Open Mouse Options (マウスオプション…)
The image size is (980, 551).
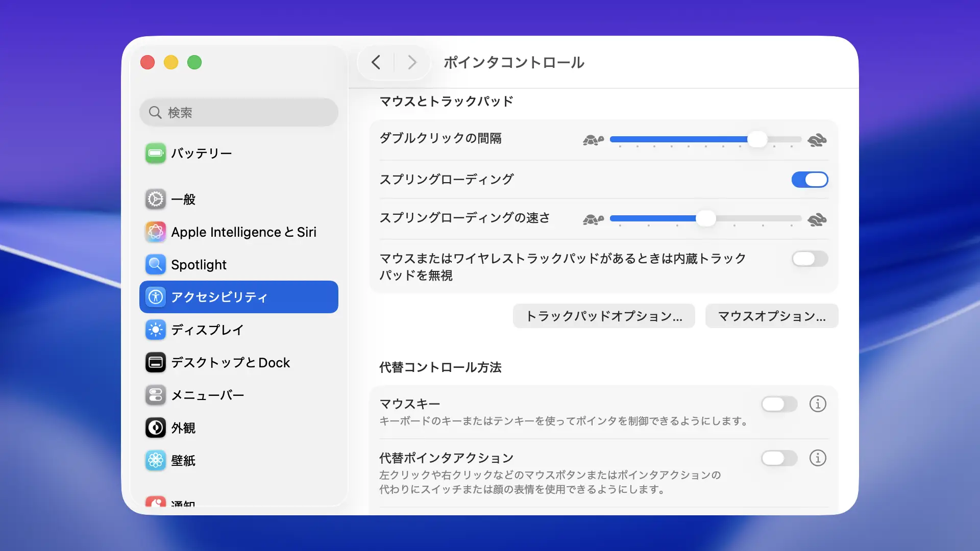click(x=771, y=316)
